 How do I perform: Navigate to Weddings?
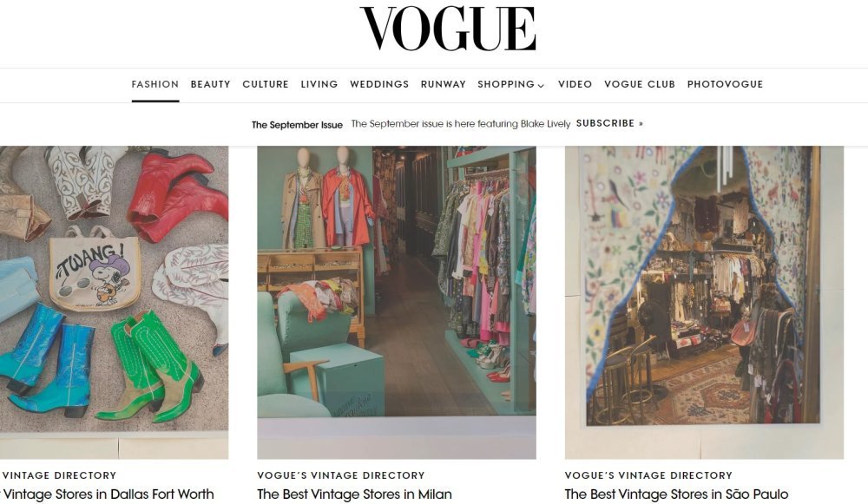pyautogui.click(x=379, y=84)
